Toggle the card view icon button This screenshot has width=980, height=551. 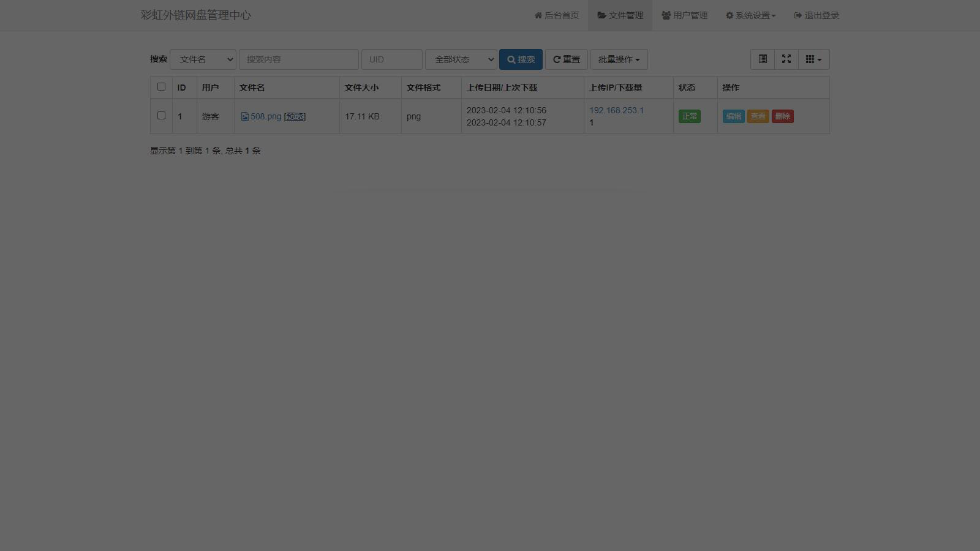tap(763, 59)
